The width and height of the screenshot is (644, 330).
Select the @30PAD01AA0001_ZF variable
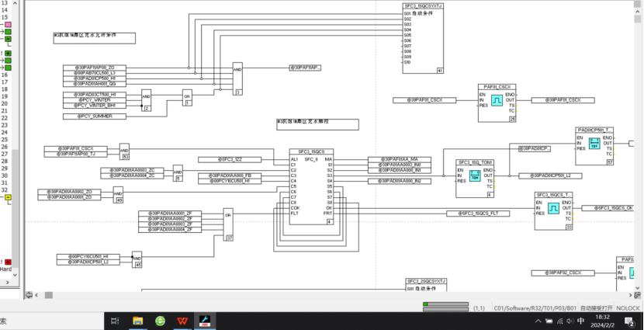pyautogui.click(x=170, y=214)
